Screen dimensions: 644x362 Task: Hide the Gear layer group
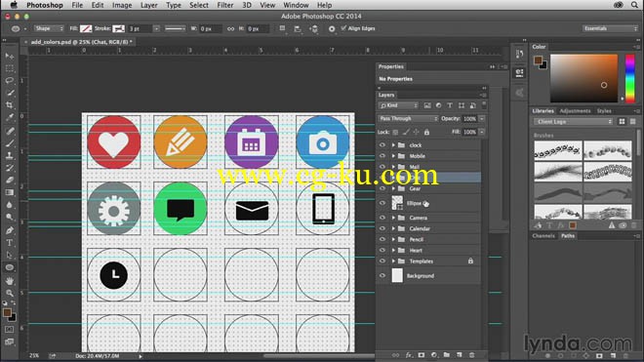382,188
